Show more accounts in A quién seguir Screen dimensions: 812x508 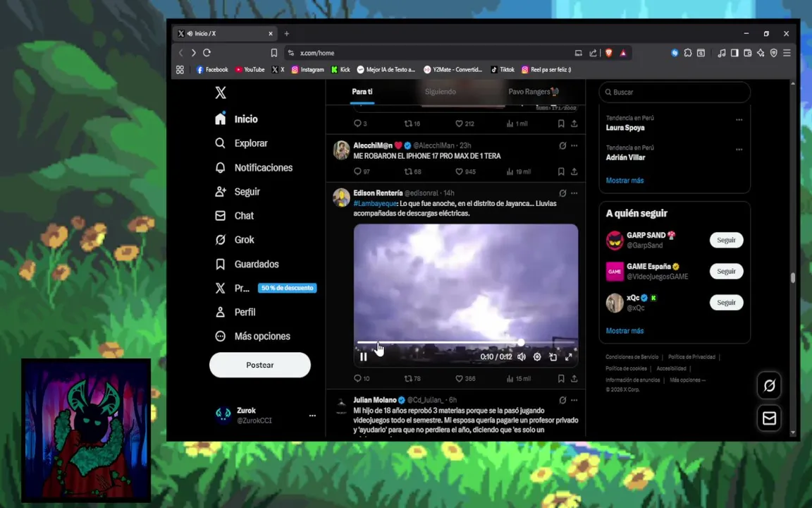tap(625, 331)
